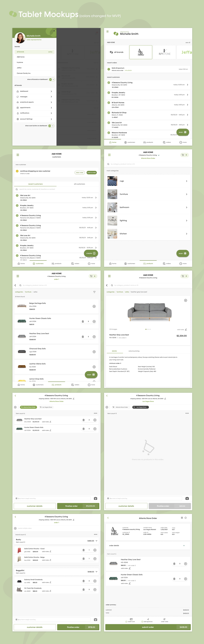The image size is (204, 644).
Task: Add Beige Heritage Sofa with plus icon
Action: (94, 306)
